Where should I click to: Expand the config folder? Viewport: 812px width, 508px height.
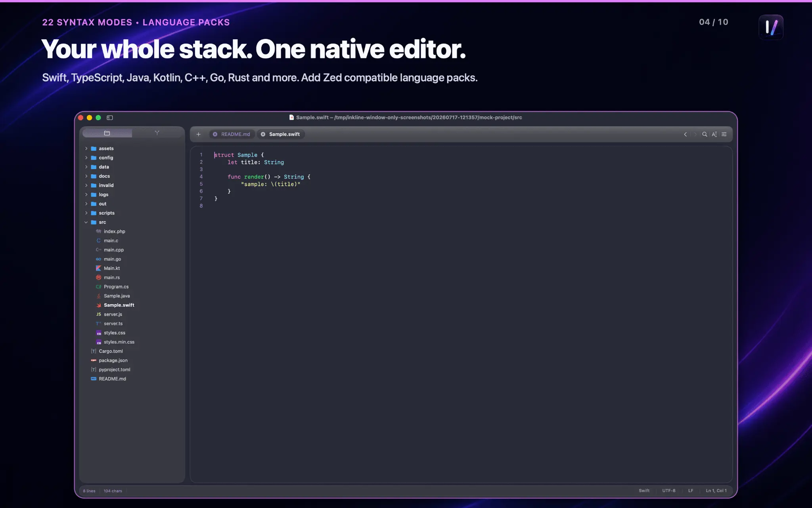pos(86,158)
